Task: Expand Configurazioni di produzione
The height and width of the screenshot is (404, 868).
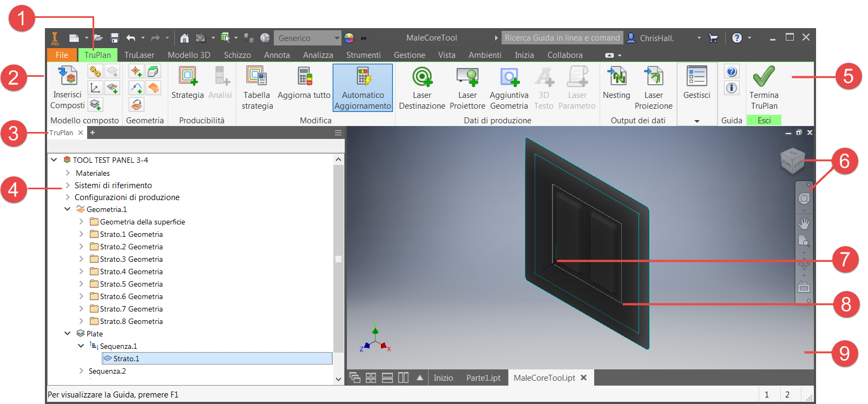Action: tap(68, 197)
